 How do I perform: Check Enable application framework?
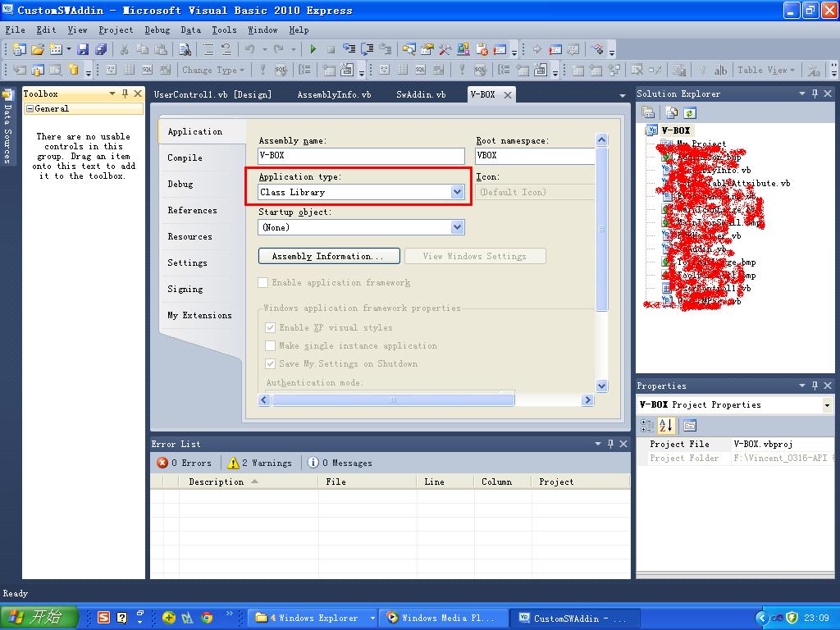263,282
